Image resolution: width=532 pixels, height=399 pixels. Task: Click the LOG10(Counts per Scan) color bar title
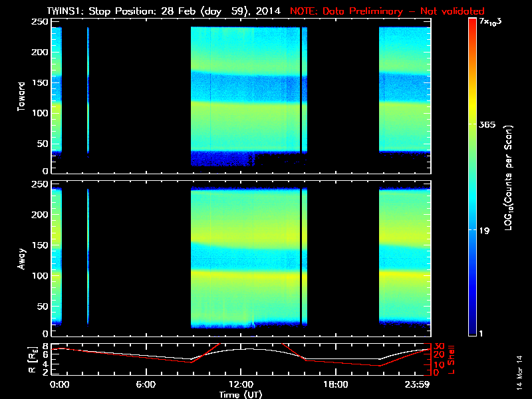point(509,177)
